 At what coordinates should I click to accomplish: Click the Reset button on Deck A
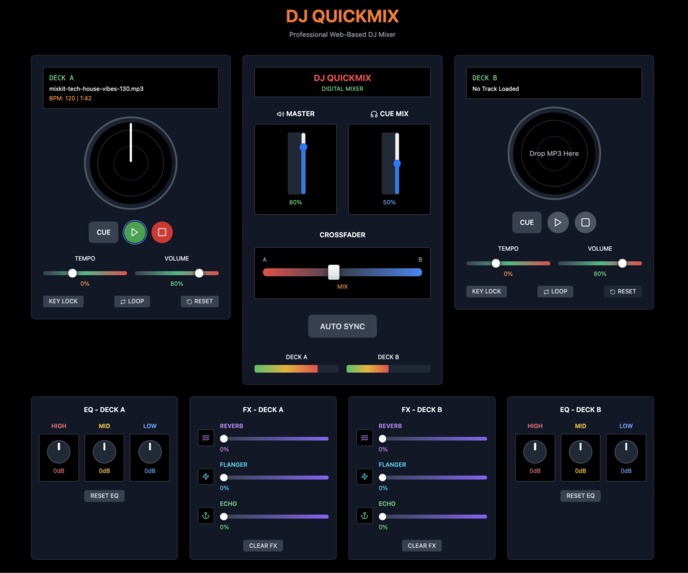pos(200,301)
